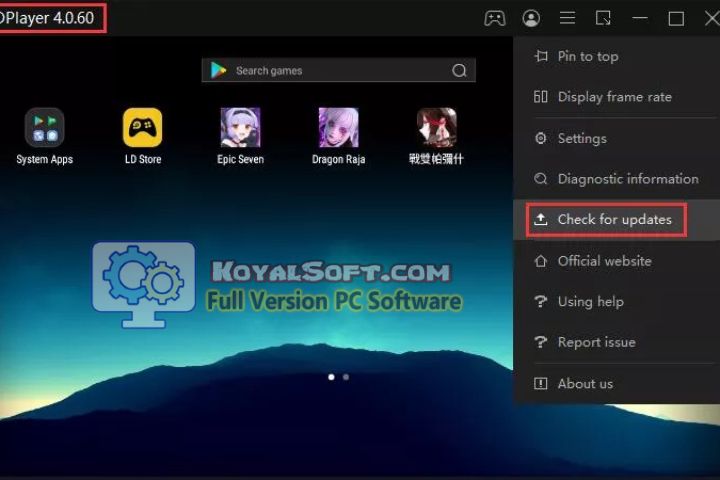Select Using help menu entry

pos(616,302)
